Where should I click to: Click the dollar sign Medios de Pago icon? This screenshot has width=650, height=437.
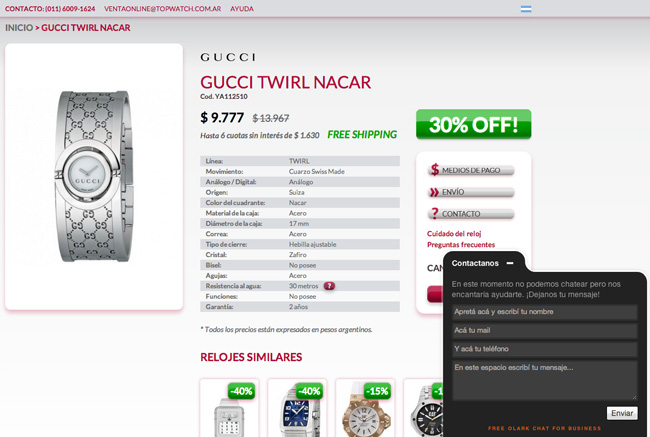coord(434,170)
